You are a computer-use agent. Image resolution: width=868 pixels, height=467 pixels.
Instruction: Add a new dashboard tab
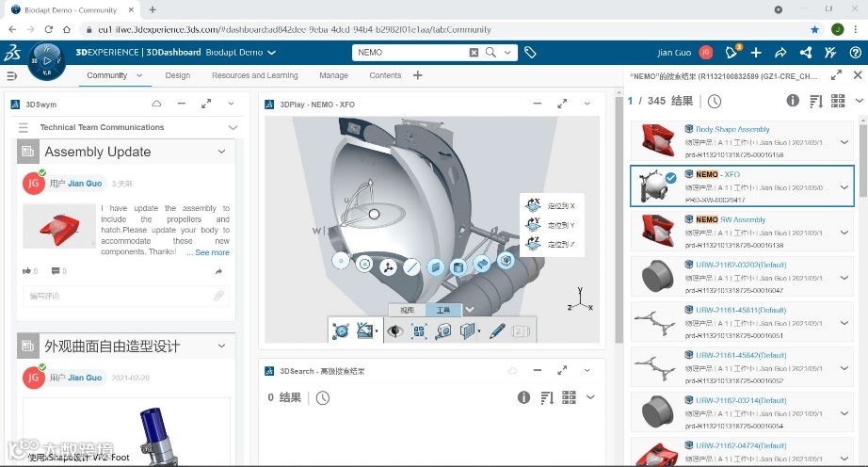[x=417, y=75]
